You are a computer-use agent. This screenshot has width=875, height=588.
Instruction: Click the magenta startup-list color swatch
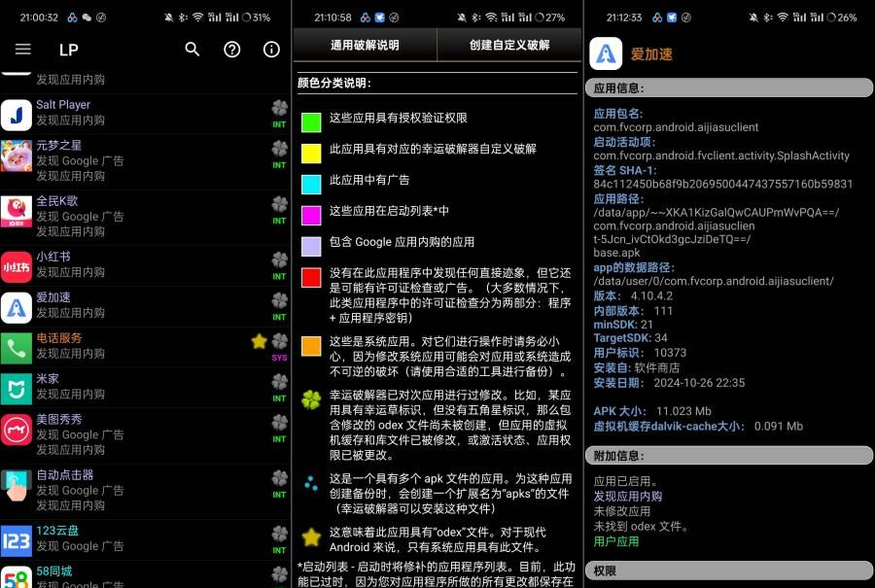pos(311,215)
